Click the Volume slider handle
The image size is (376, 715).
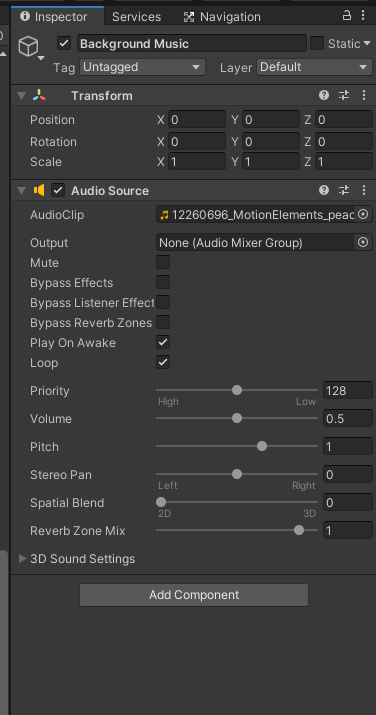pos(237,418)
